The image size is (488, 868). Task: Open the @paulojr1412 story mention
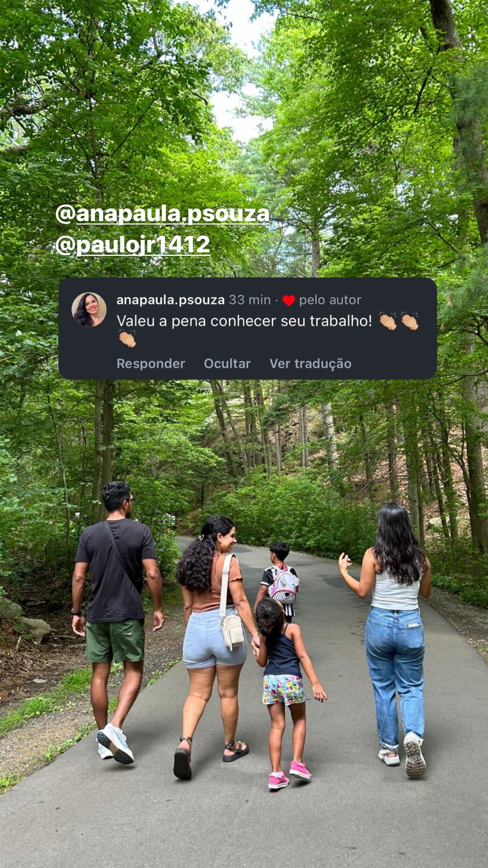pyautogui.click(x=133, y=245)
